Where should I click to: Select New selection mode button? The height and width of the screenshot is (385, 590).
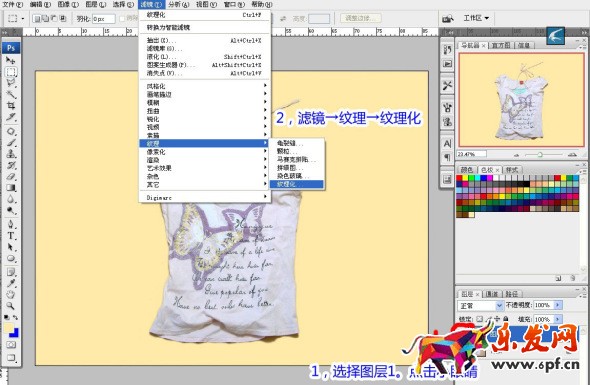pyautogui.click(x=37, y=18)
